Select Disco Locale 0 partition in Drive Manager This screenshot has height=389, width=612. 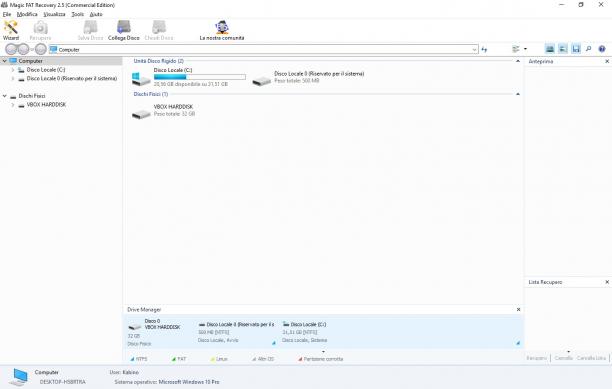click(x=237, y=332)
